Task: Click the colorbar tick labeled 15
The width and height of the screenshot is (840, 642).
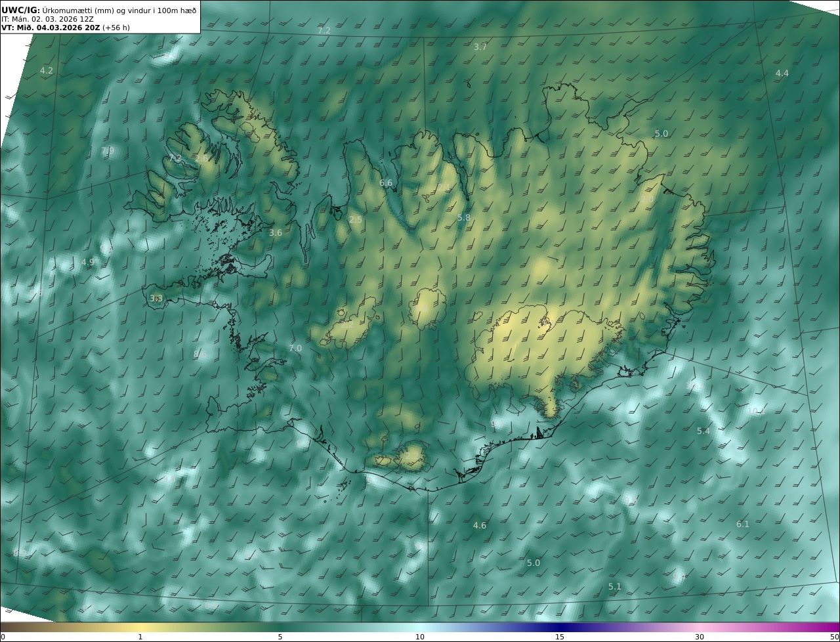Action: 560,637
